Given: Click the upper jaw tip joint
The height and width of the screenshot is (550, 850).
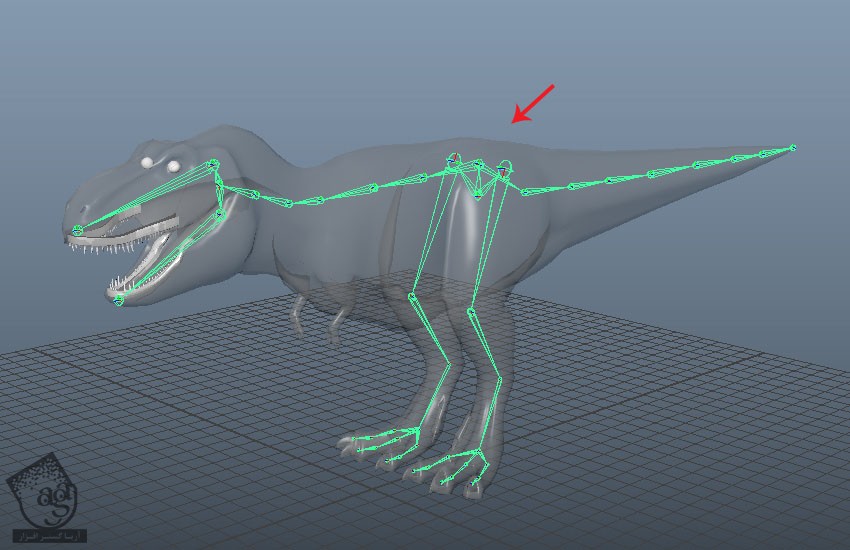Looking at the screenshot, I should coord(79,230).
